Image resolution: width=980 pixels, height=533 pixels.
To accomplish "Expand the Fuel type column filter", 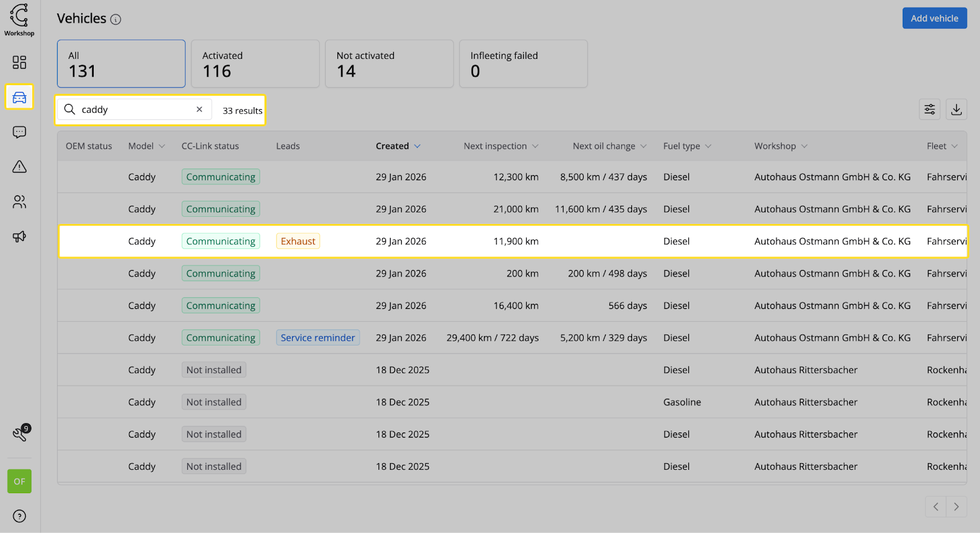I will click(708, 146).
